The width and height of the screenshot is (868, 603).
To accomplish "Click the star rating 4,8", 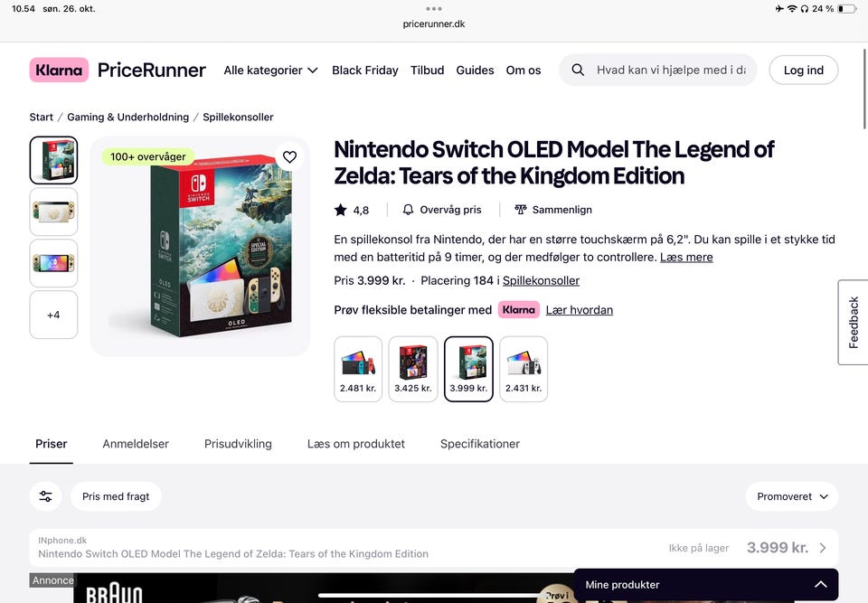I will coord(352,210).
